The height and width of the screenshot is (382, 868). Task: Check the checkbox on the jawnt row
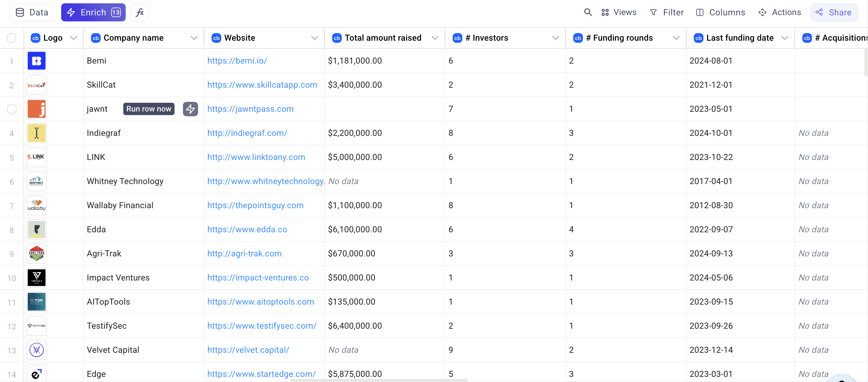tap(12, 109)
